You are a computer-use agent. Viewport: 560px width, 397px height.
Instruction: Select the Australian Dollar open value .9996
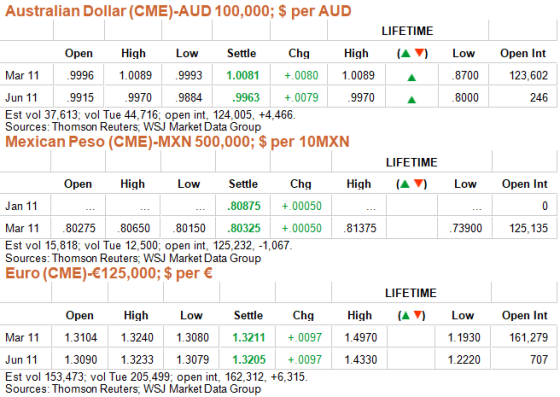point(80,76)
